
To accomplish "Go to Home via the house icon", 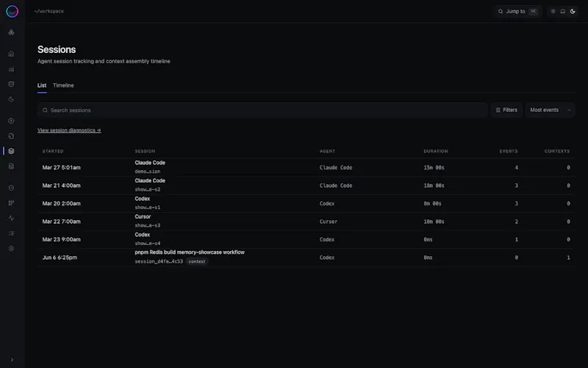I will [x=11, y=54].
